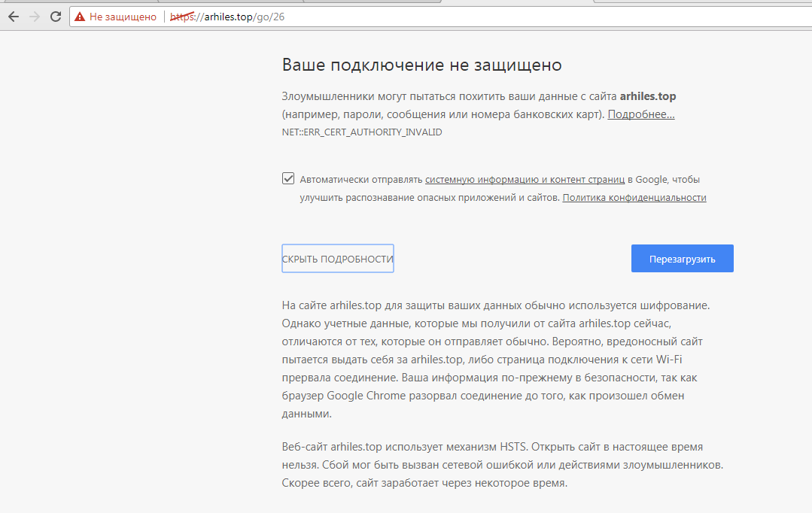
Task: Click the paragraph starting 'На сайте arhiles.top'
Action: tap(495, 360)
